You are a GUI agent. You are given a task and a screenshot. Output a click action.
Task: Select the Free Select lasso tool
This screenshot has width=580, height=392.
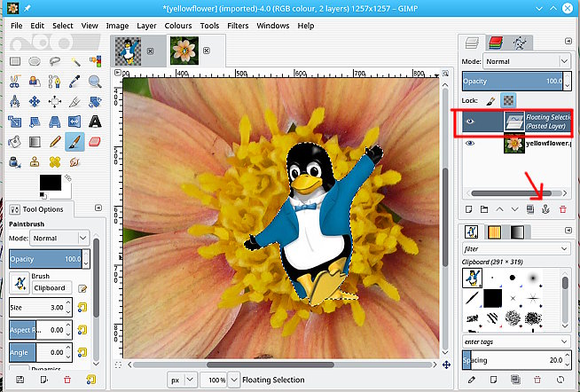click(x=55, y=61)
